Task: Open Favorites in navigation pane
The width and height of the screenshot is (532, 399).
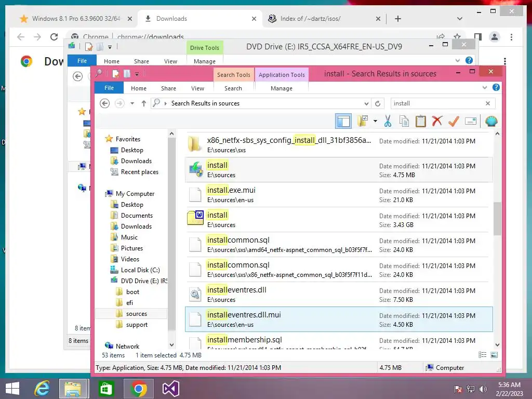Action: pyautogui.click(x=128, y=139)
